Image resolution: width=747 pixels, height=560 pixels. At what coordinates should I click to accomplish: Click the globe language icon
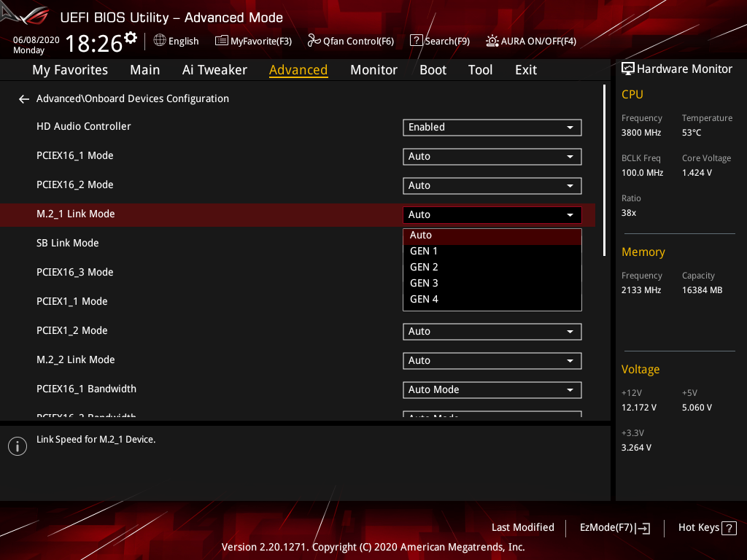pos(160,41)
